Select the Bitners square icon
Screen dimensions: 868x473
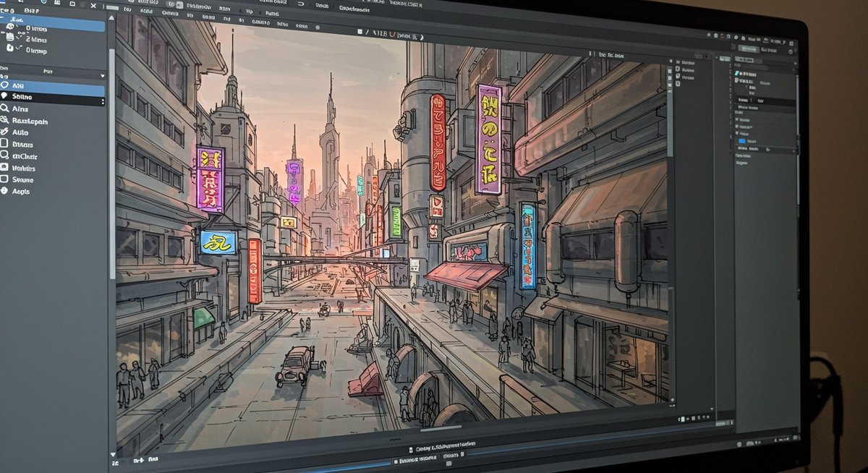pyautogui.click(x=5, y=144)
